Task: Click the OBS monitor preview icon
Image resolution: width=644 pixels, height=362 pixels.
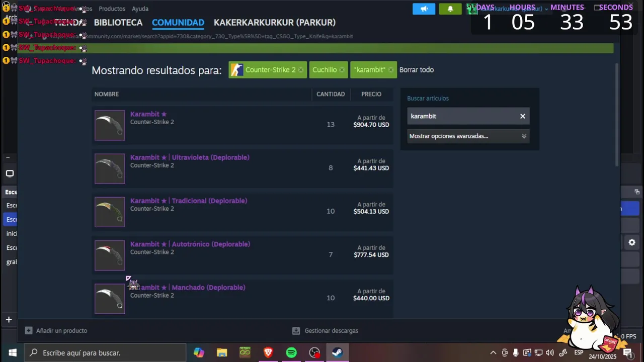Action: (x=10, y=173)
